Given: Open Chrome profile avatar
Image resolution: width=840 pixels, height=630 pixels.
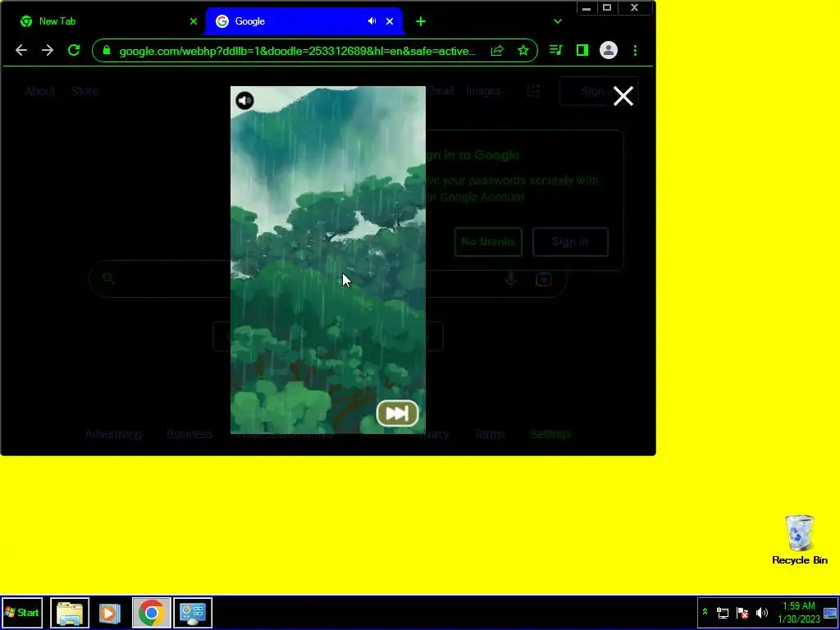Looking at the screenshot, I should pos(609,50).
